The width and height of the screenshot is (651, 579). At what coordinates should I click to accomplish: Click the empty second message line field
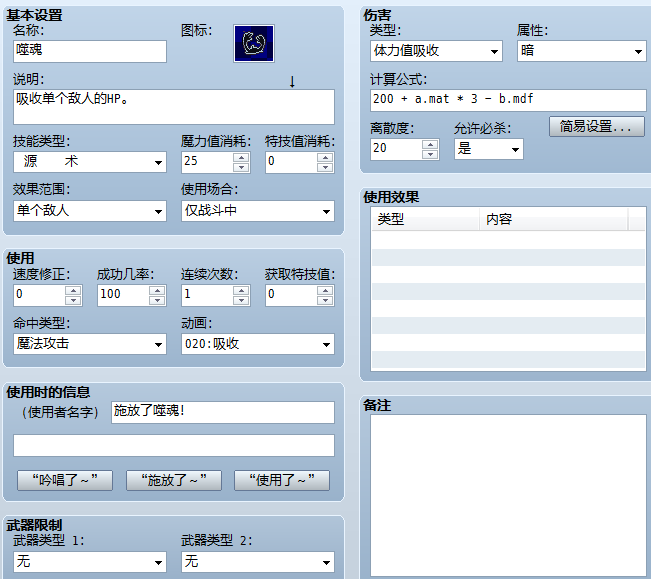[x=174, y=445]
